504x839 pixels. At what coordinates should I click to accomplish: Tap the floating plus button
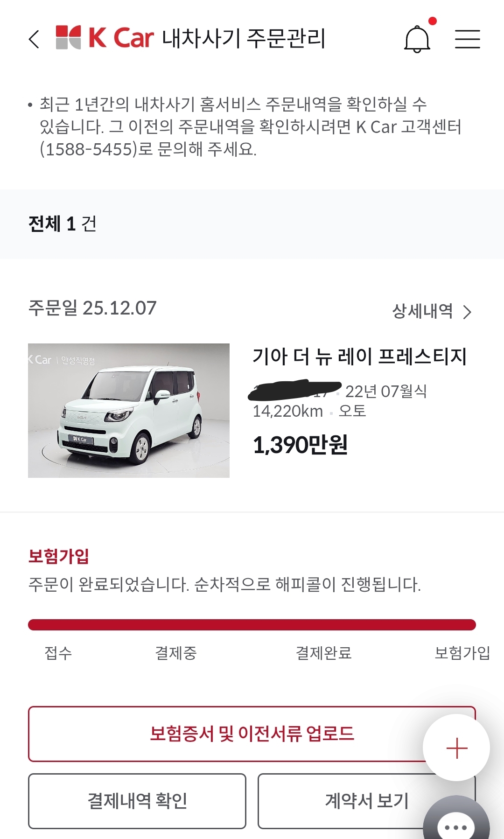456,748
